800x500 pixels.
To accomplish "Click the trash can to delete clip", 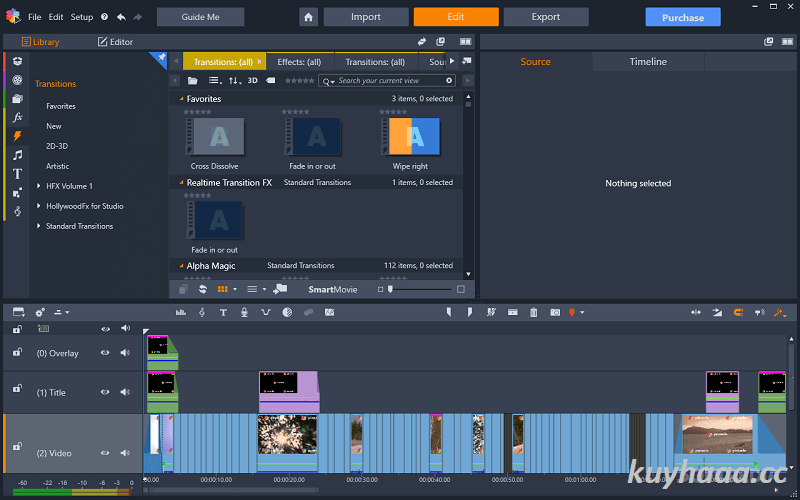I will tap(534, 312).
